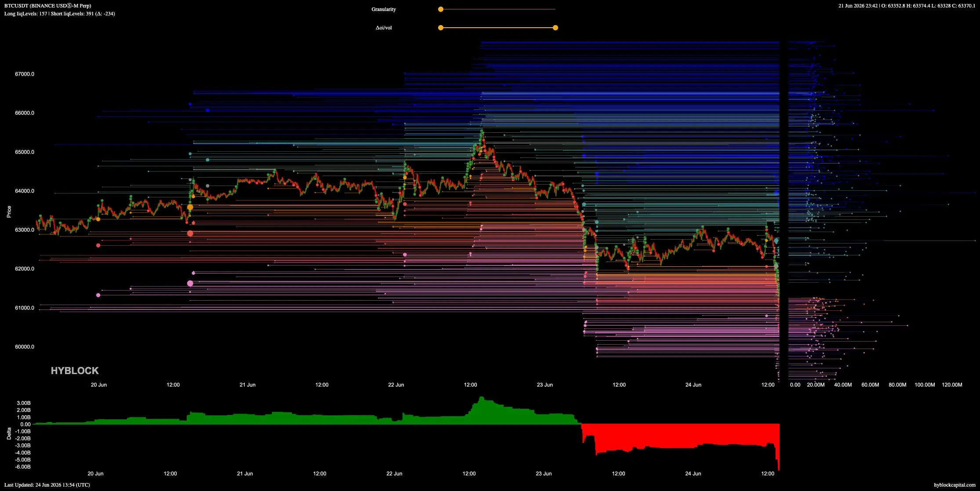
Task: Click the left Δoi/vol slider handle
Action: pos(441,28)
